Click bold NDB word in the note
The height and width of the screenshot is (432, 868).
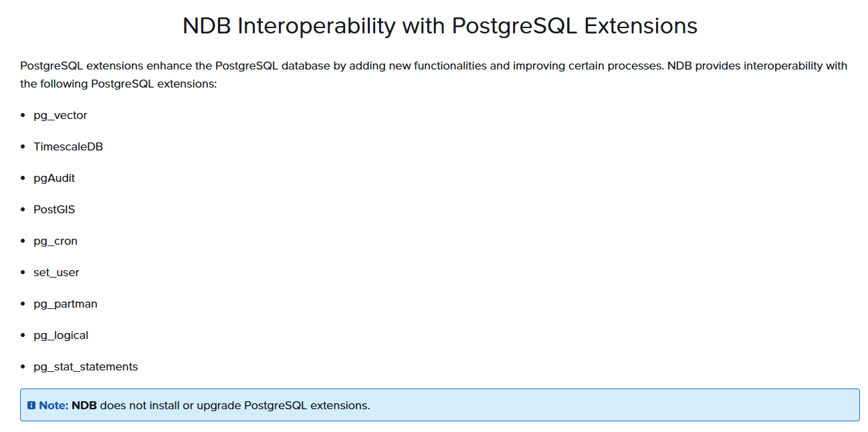click(x=84, y=405)
